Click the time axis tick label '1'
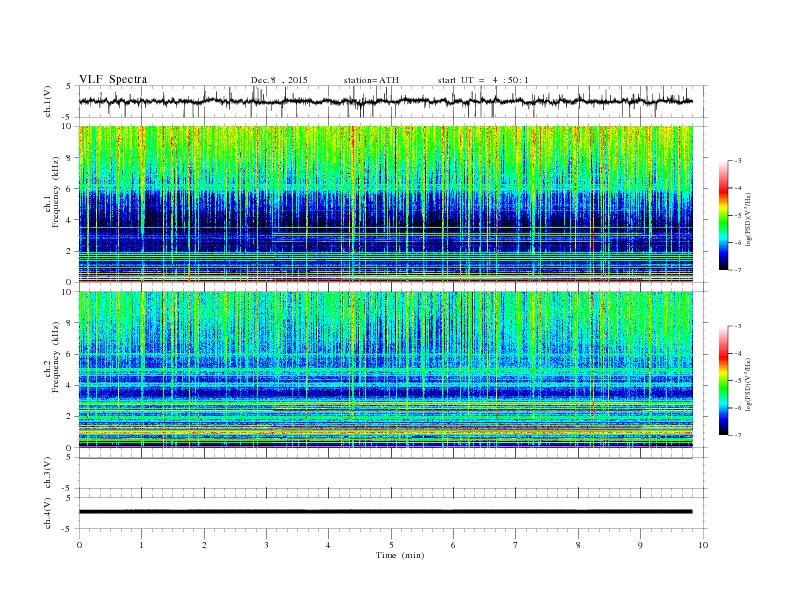 pyautogui.click(x=141, y=545)
